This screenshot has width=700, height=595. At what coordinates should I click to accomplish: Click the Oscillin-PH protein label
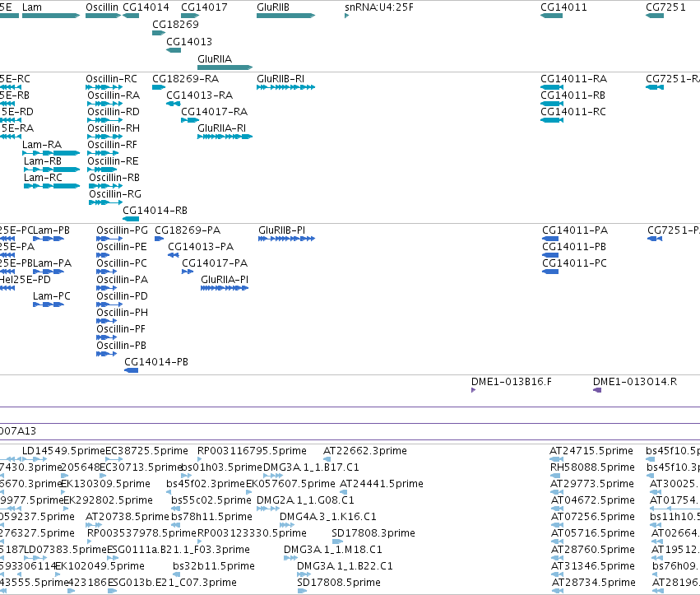click(x=122, y=312)
